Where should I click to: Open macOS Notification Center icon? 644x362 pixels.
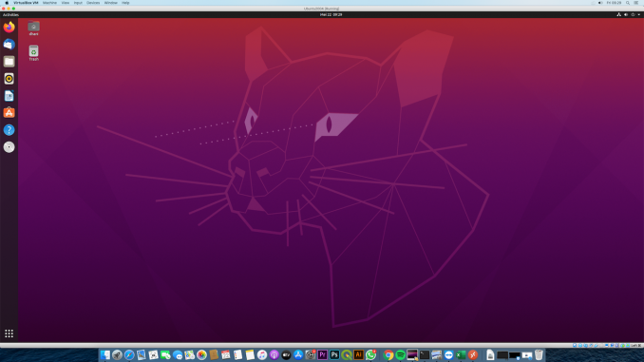pos(636,3)
